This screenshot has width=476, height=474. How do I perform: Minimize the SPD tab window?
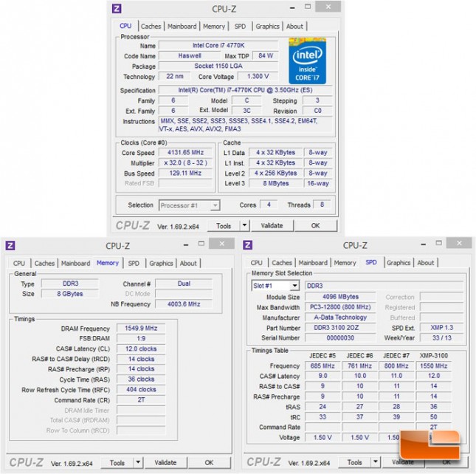click(x=423, y=244)
